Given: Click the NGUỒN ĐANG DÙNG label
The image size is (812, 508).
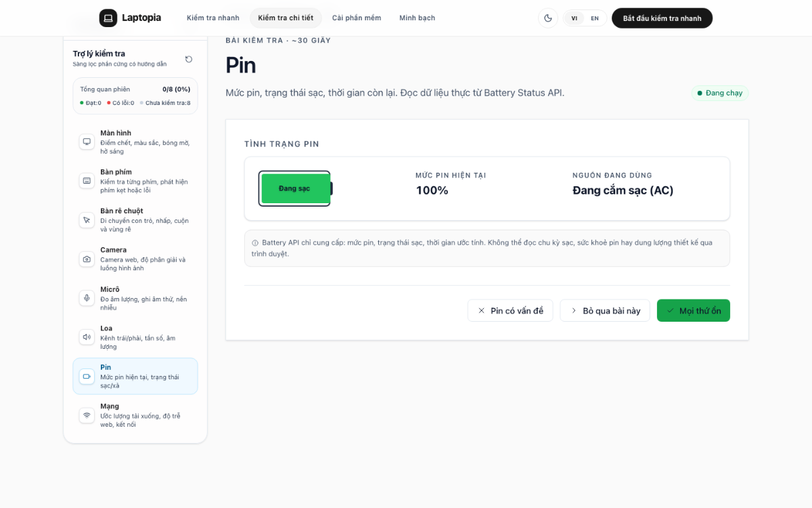Looking at the screenshot, I should (612, 175).
